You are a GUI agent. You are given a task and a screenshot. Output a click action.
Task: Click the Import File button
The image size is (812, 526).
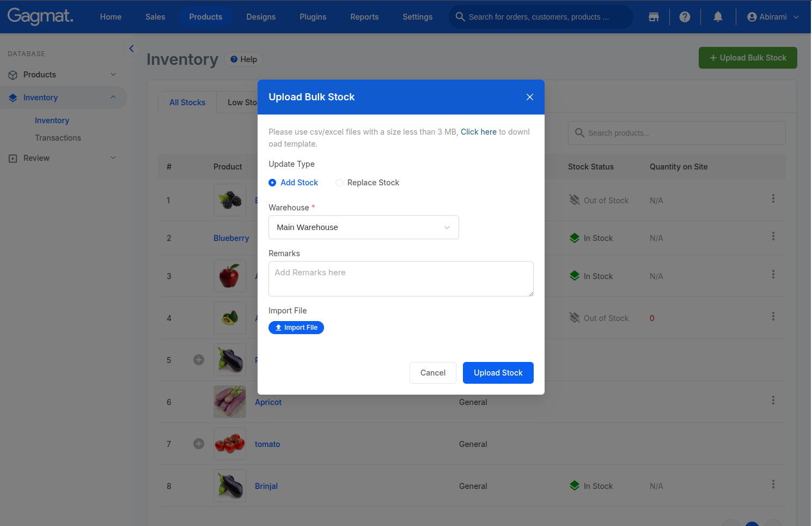point(296,328)
